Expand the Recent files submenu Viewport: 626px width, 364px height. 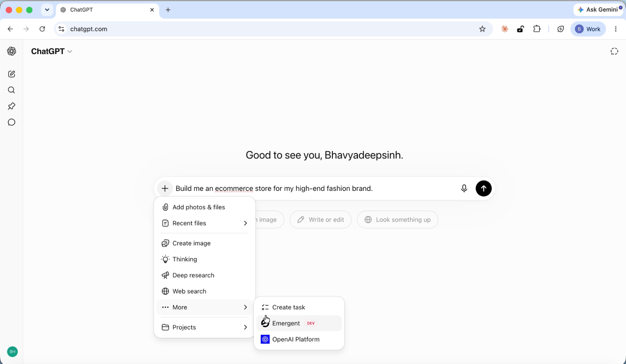[x=204, y=223]
